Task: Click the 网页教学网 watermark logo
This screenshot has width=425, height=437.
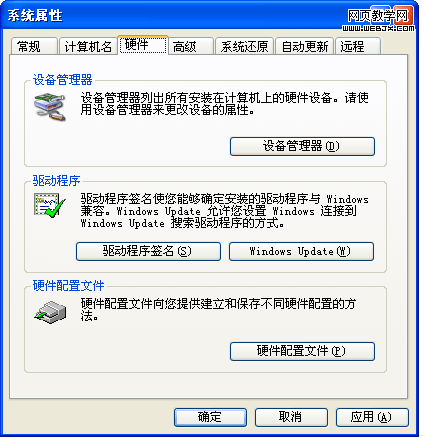Action: pyautogui.click(x=378, y=19)
